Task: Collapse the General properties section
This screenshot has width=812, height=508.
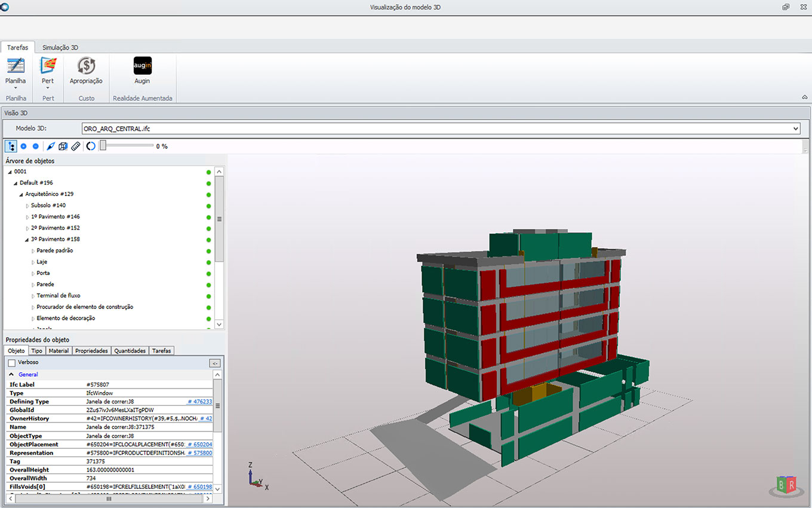Action: (11, 374)
